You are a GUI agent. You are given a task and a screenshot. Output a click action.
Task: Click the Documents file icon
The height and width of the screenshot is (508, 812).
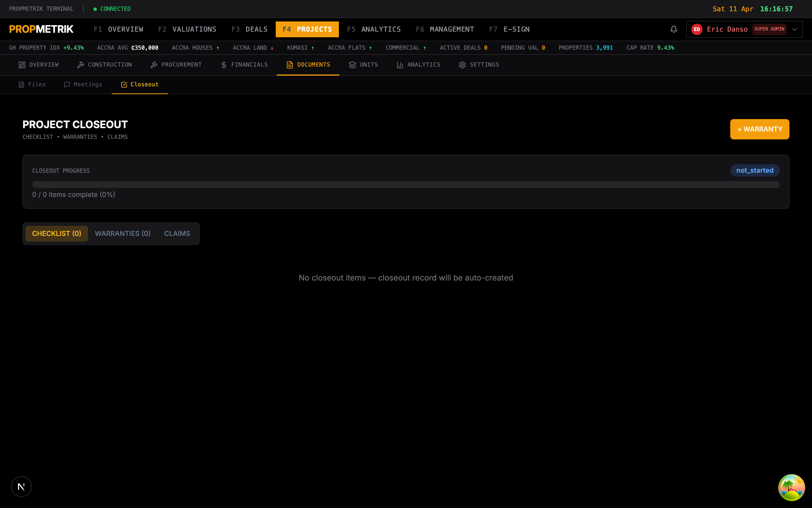tap(290, 65)
